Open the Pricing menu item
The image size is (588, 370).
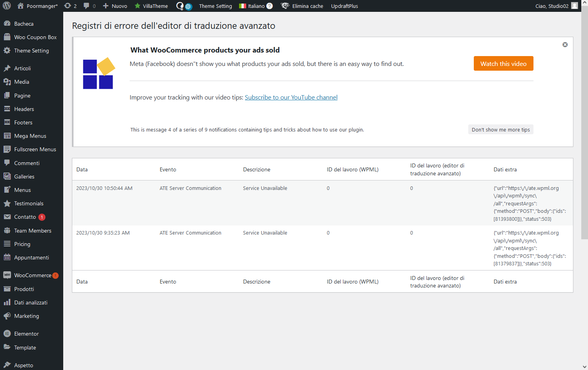coord(32,244)
